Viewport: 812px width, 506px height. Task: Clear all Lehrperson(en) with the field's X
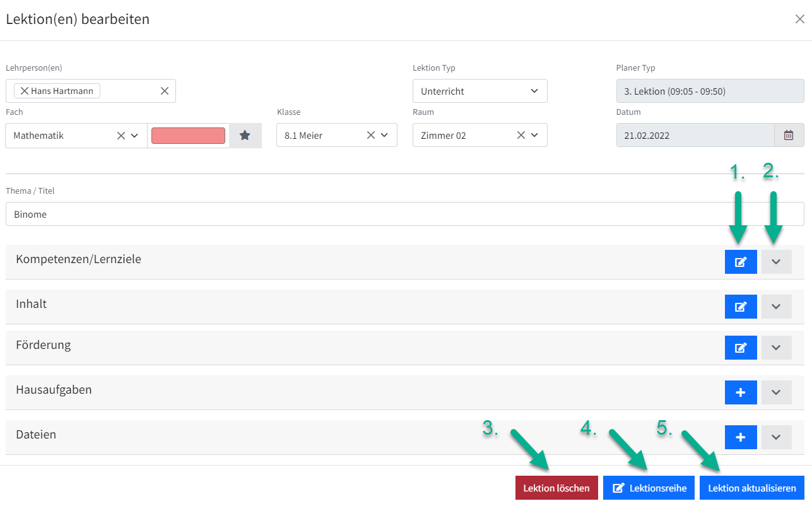[165, 91]
